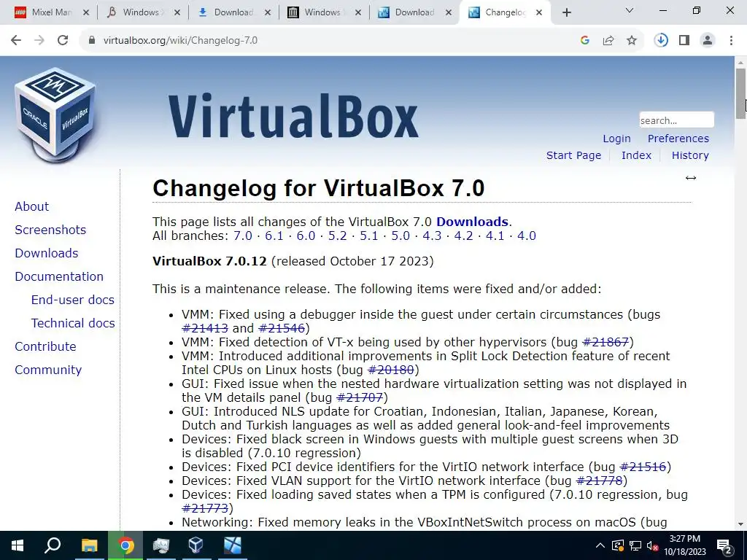Go to Start Page link

(x=573, y=155)
